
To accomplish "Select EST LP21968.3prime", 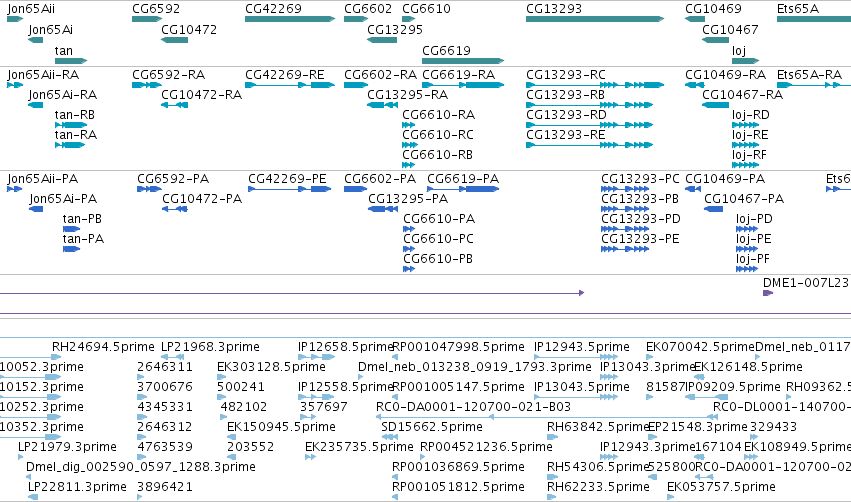I will pyautogui.click(x=210, y=347).
